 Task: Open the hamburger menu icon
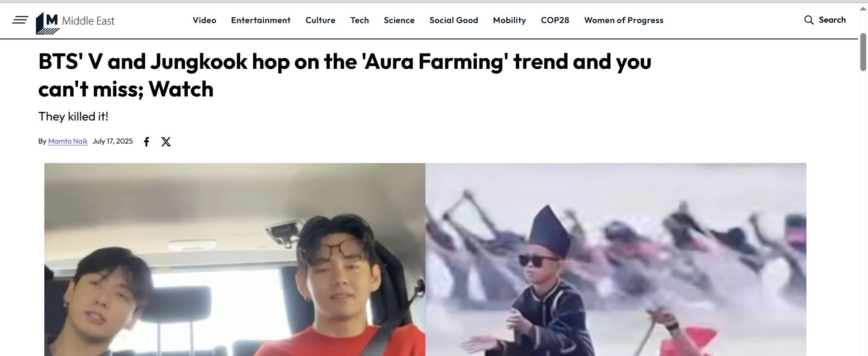[20, 20]
